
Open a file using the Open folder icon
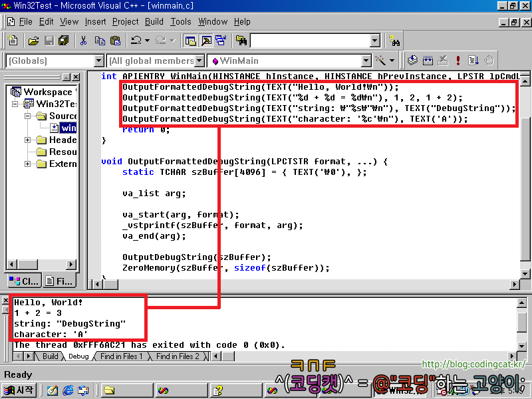[x=35, y=40]
